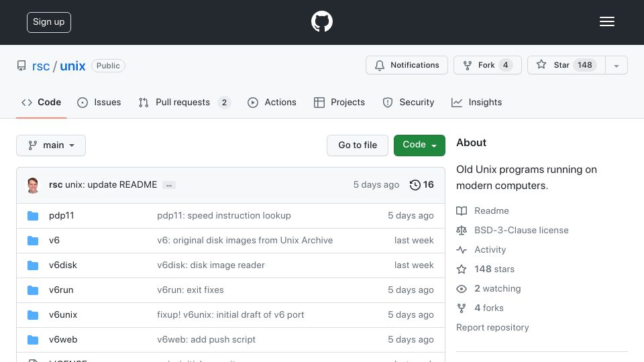Click the fork icon next to 4 forks
Viewport: 644px width, 362px height.
(462, 308)
